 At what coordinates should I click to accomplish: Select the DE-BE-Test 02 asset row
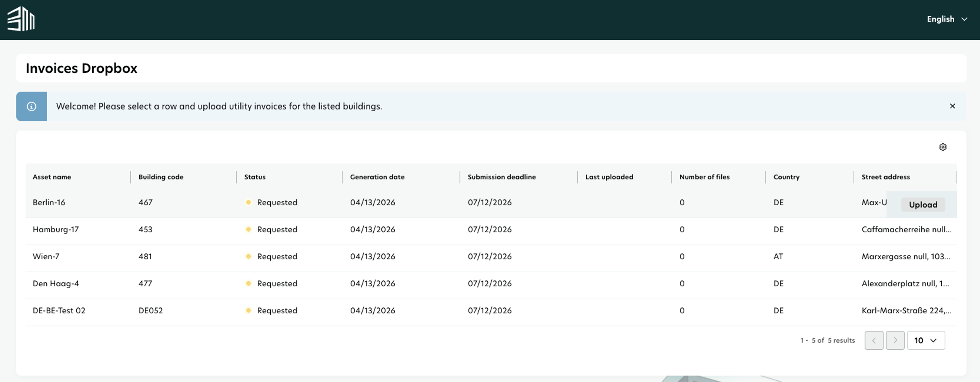point(491,312)
